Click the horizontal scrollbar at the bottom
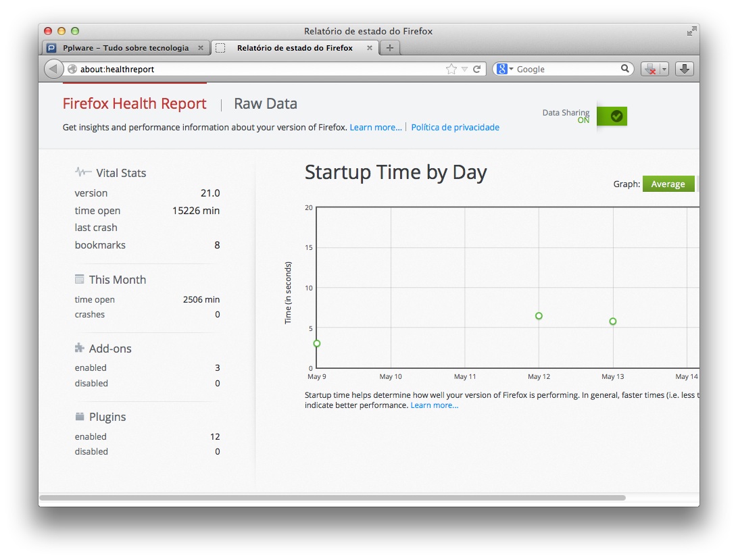Image resolution: width=738 pixels, height=560 pixels. [333, 498]
